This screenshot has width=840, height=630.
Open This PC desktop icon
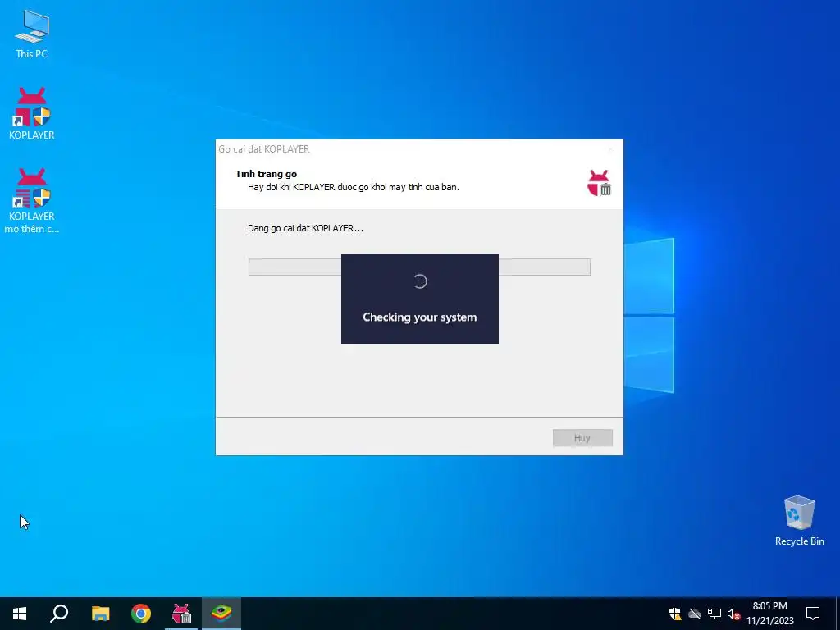(32, 34)
